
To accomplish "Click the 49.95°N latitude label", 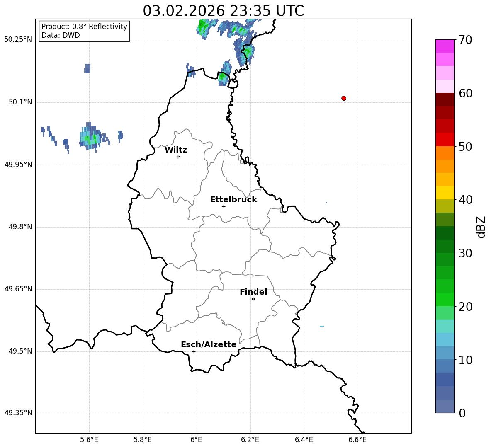I will [x=18, y=165].
